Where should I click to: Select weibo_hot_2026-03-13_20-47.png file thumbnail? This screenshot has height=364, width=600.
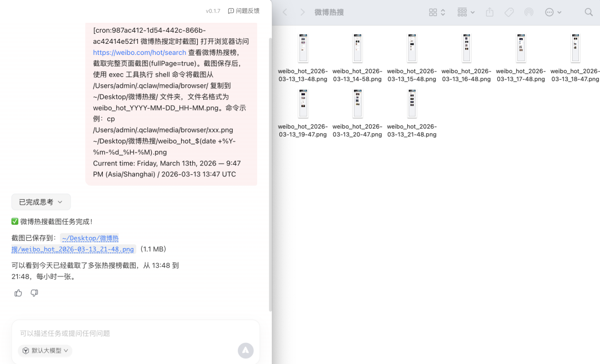point(357,103)
